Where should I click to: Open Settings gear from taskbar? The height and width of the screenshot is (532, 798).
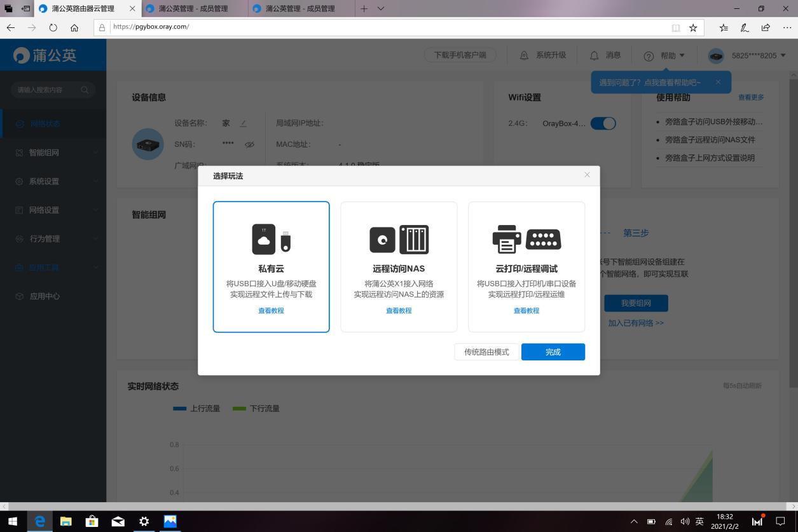pyautogui.click(x=144, y=521)
